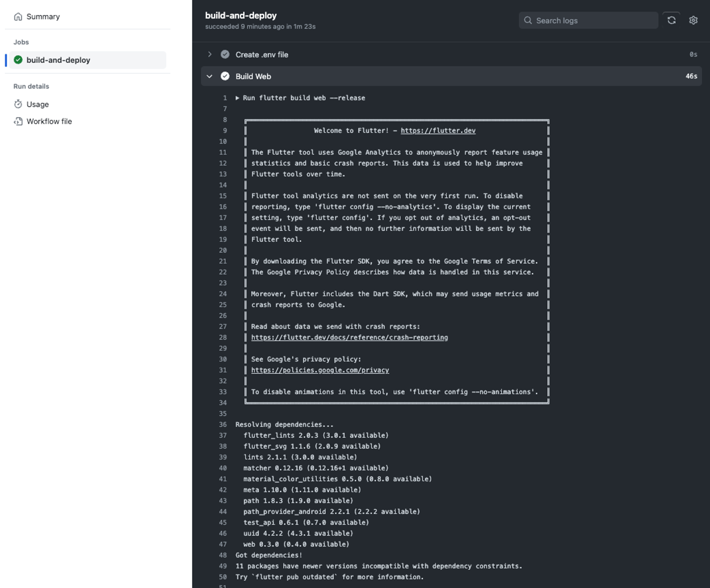Open the log settings gear
The width and height of the screenshot is (710, 588).
coord(693,21)
